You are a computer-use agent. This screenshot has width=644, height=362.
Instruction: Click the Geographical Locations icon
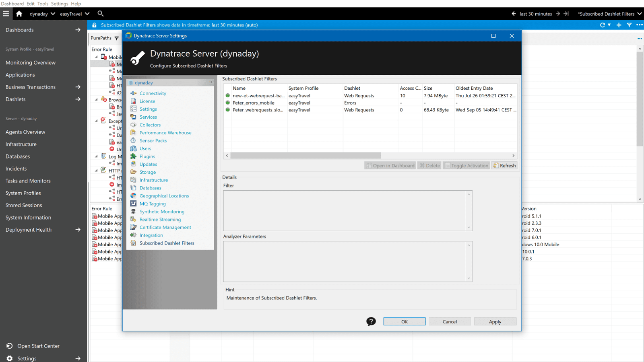tap(134, 196)
